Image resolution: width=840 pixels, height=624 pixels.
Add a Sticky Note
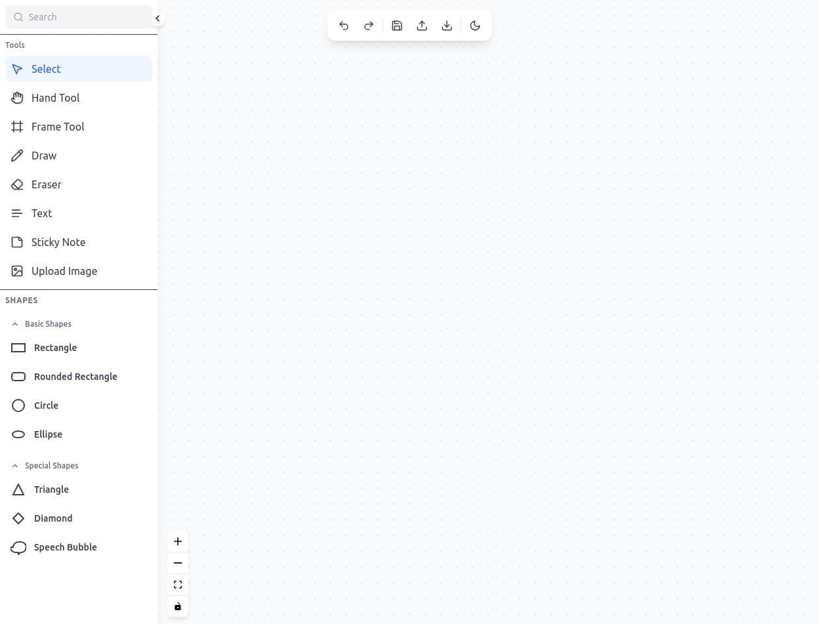click(x=79, y=242)
